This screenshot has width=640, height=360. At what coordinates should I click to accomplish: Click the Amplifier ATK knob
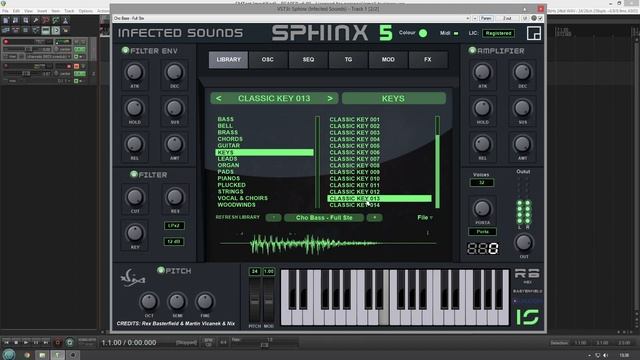pyautogui.click(x=482, y=72)
